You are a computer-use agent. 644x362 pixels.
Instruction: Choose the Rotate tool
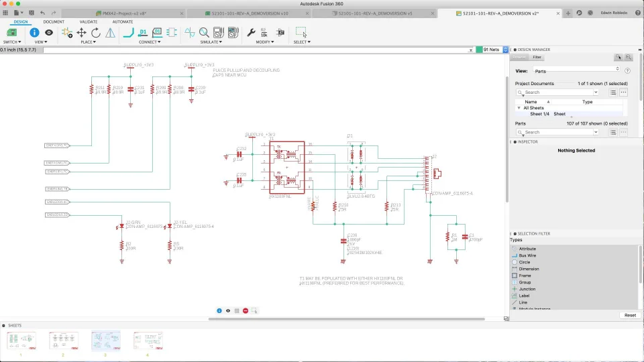[x=96, y=32]
